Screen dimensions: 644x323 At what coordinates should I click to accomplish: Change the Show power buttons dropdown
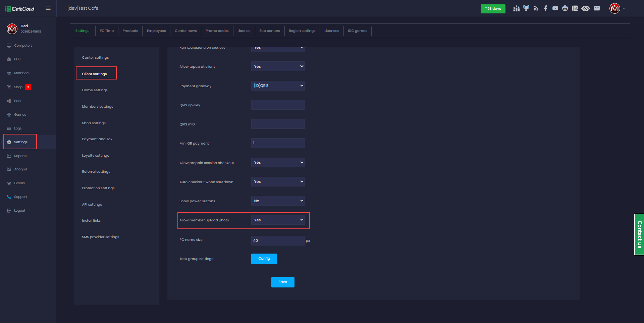pyautogui.click(x=278, y=201)
